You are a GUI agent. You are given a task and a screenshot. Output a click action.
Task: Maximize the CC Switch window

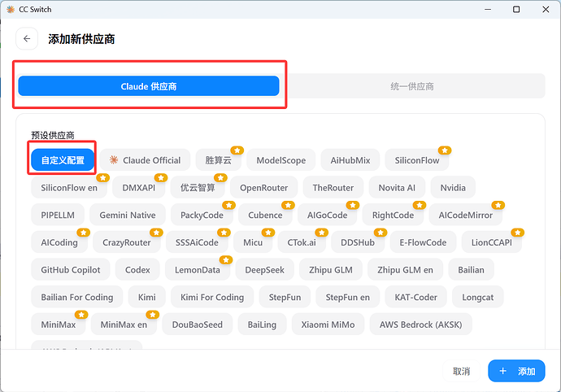click(x=516, y=9)
